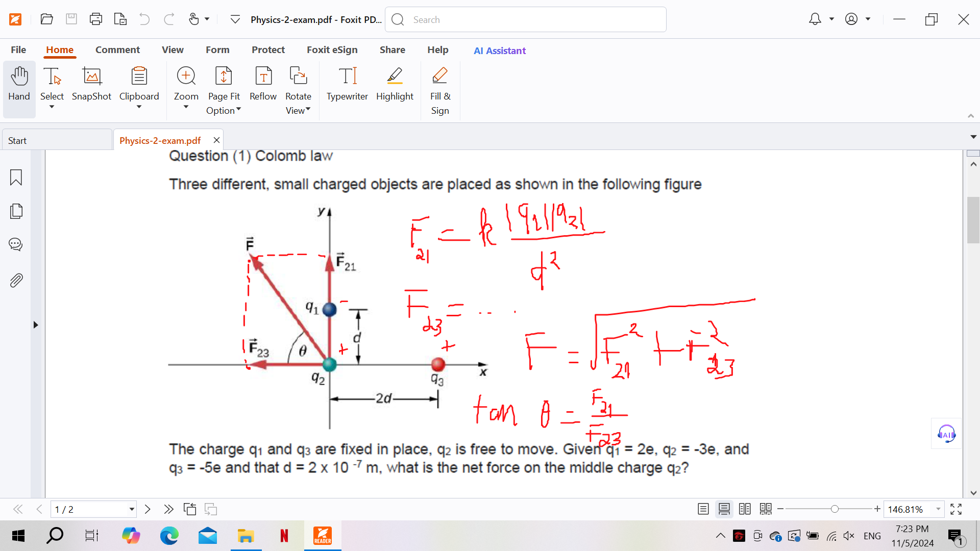Screen dimensions: 980x551
Task: Enable continuous page view mode
Action: click(x=724, y=509)
